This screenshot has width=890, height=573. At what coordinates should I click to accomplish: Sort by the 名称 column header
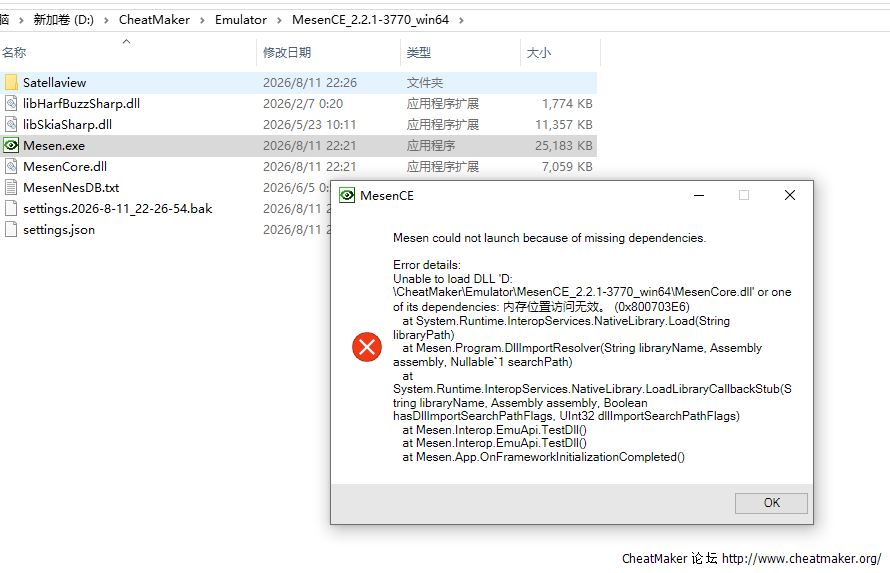(x=14, y=52)
